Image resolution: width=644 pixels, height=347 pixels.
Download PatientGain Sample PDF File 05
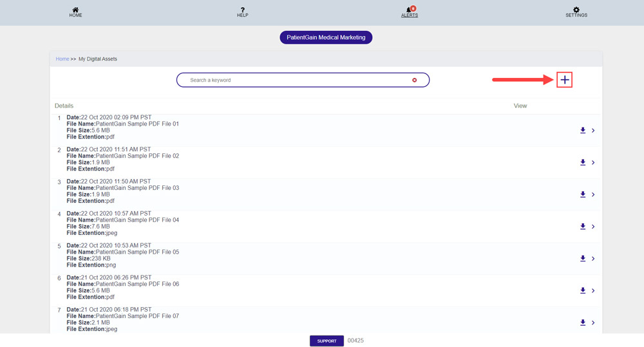coord(582,258)
